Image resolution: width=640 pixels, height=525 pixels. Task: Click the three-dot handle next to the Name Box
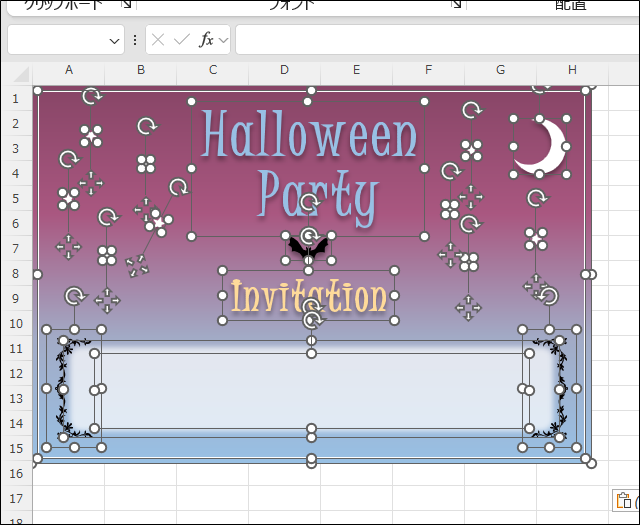135,40
